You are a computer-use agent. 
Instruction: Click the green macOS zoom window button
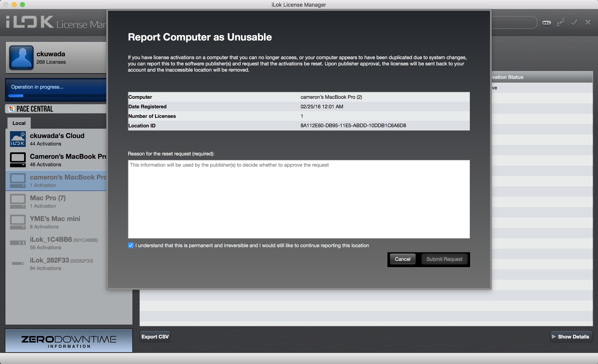coord(22,4)
